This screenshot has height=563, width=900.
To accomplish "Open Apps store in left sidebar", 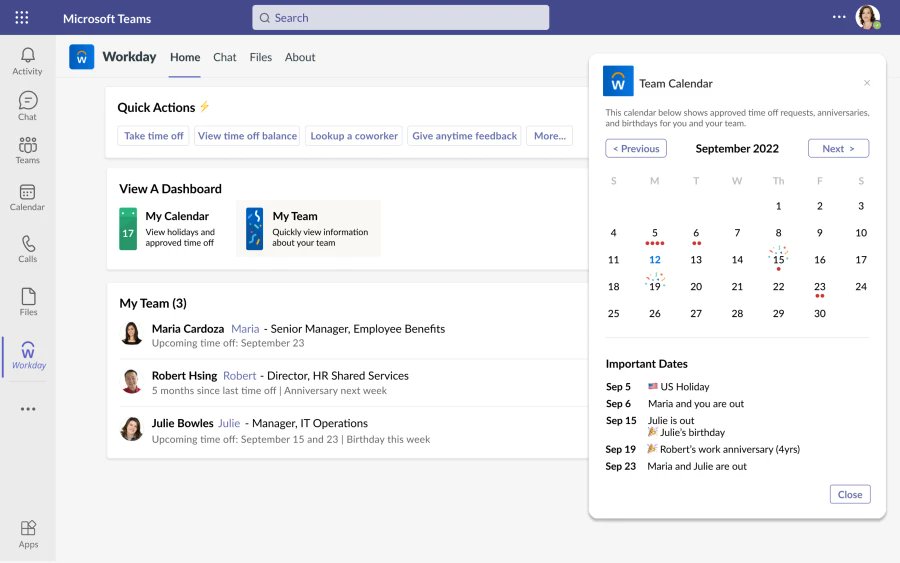I will coord(28,534).
